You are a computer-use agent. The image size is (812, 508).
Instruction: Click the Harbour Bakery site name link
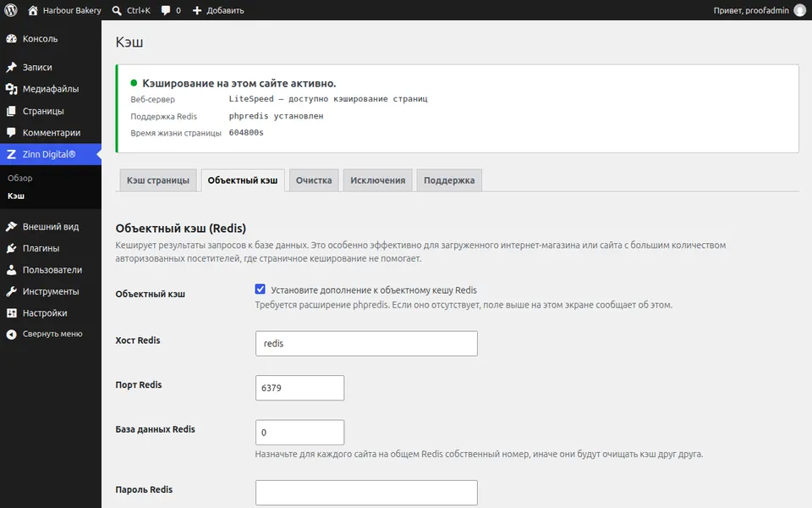tap(72, 10)
